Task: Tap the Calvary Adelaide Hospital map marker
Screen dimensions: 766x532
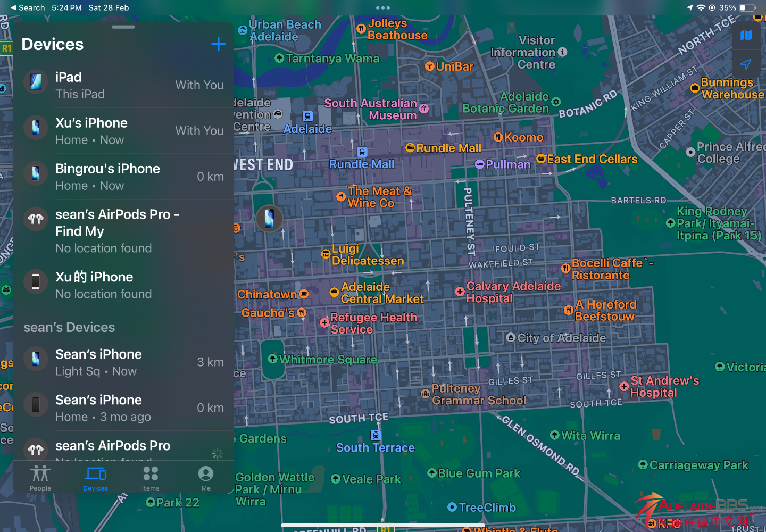Action: pos(460,292)
